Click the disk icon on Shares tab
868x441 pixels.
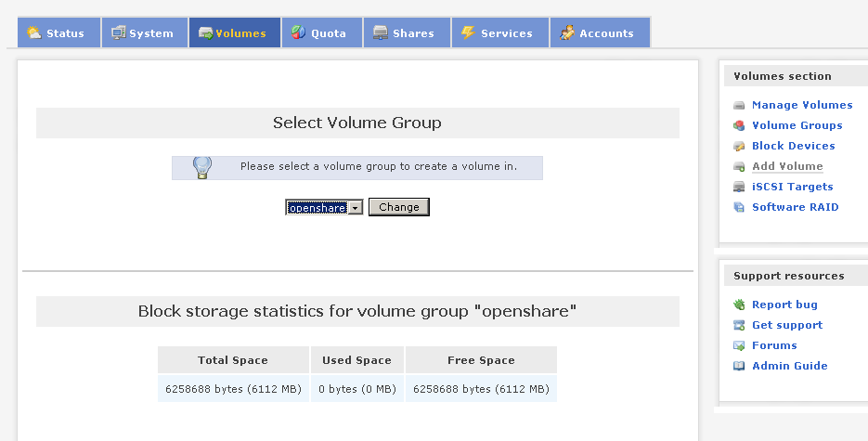pyautogui.click(x=381, y=32)
